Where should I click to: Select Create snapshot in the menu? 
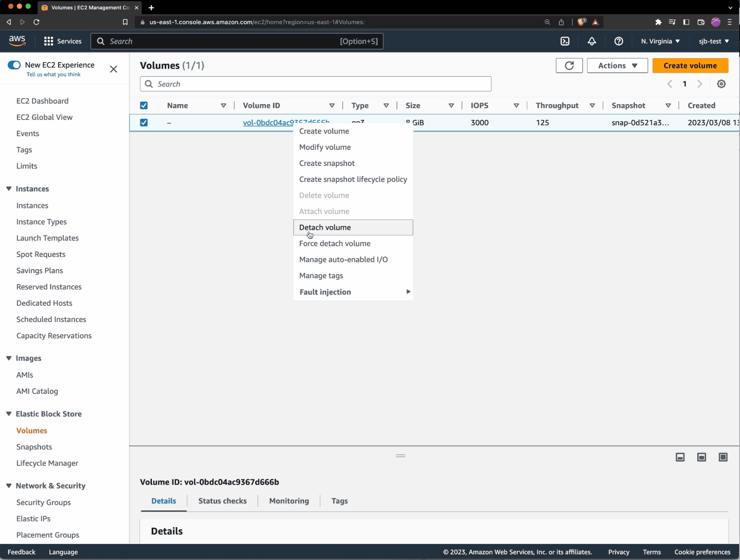point(353,163)
